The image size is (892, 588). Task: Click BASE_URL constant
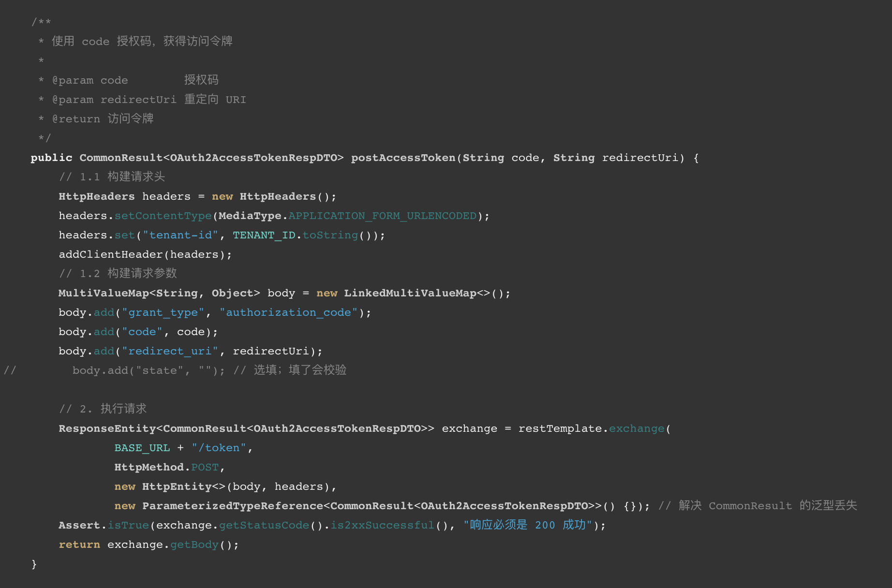142,448
